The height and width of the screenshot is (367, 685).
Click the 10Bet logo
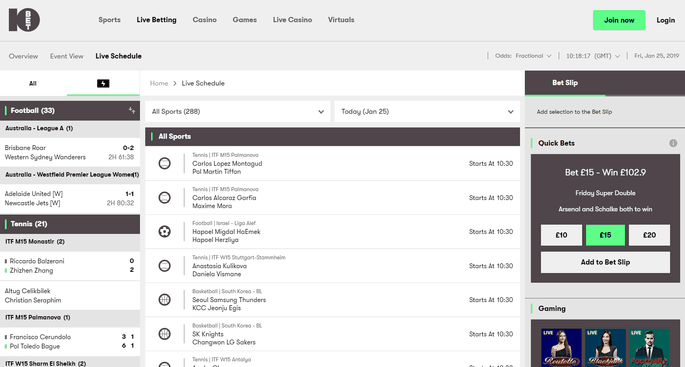[24, 20]
